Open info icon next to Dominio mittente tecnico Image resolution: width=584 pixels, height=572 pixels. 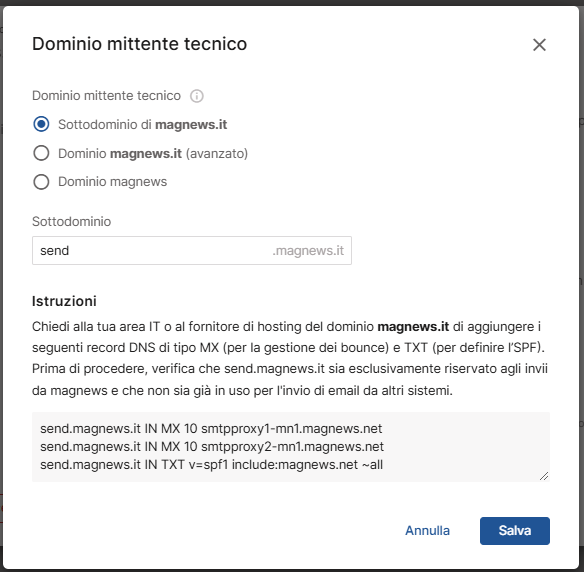(x=197, y=96)
